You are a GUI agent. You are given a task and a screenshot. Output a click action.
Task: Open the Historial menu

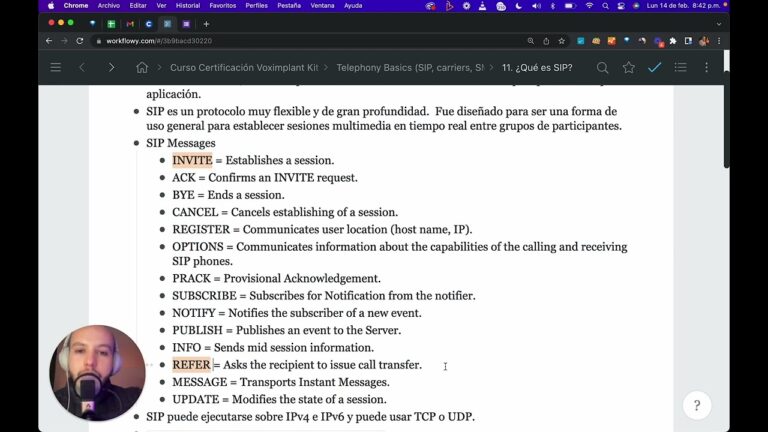188,5
